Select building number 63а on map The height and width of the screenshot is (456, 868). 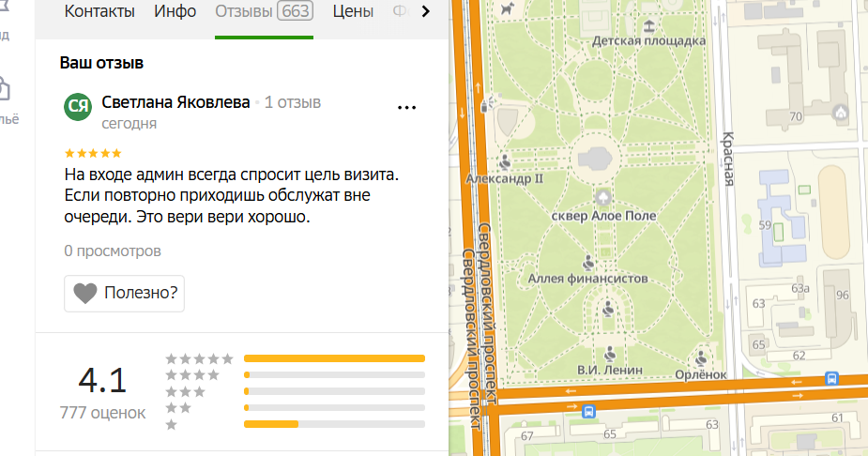point(800,288)
